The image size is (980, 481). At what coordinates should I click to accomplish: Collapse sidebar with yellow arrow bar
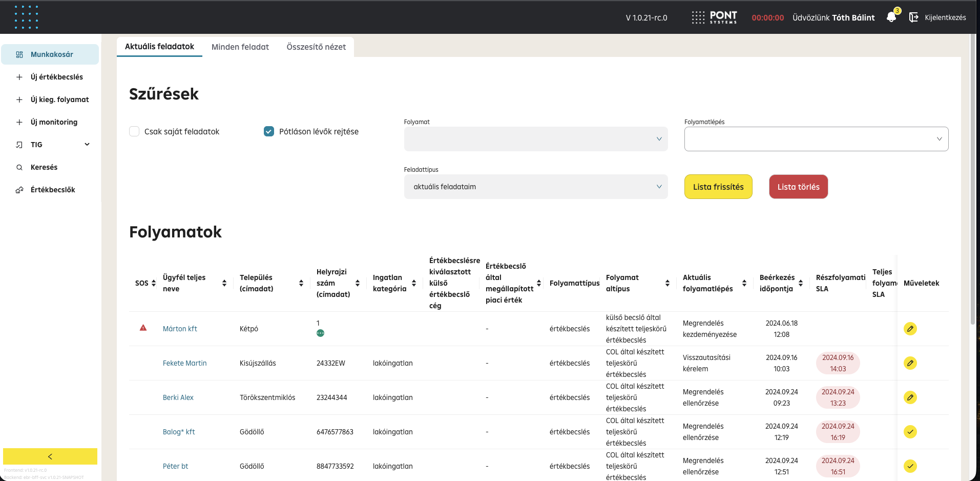pyautogui.click(x=50, y=456)
